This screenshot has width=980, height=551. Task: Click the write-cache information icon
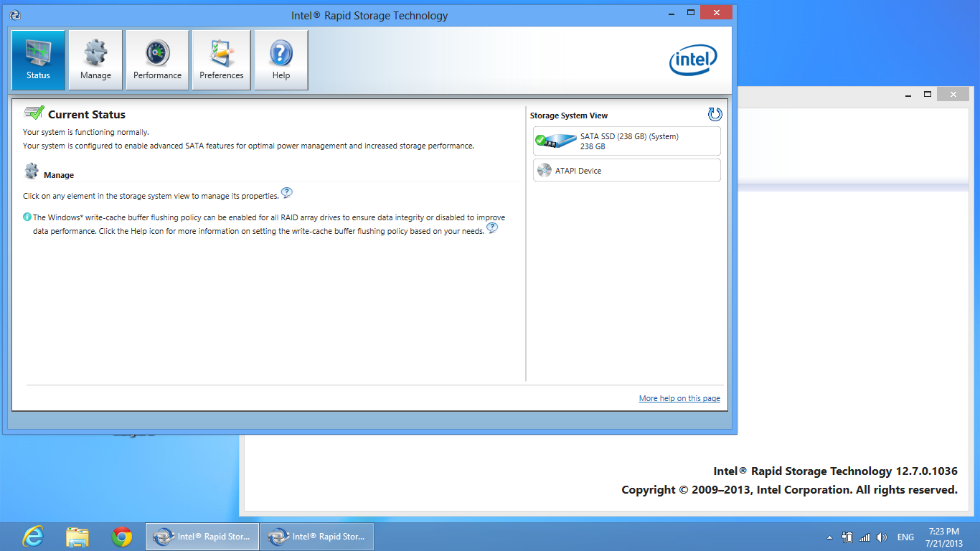pos(27,217)
